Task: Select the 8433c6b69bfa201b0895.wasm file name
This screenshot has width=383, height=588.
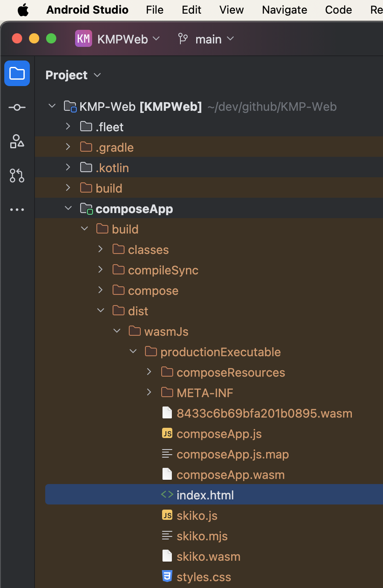Action: (x=264, y=413)
